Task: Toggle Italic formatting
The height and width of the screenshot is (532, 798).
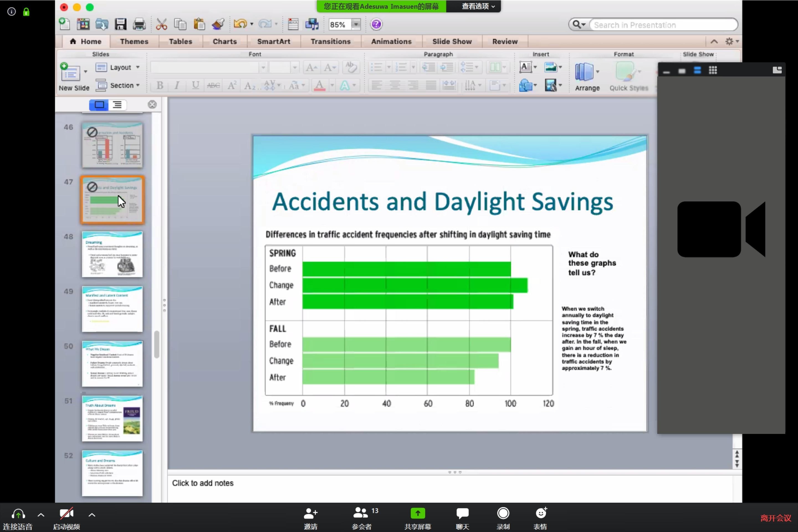Action: 177,85
